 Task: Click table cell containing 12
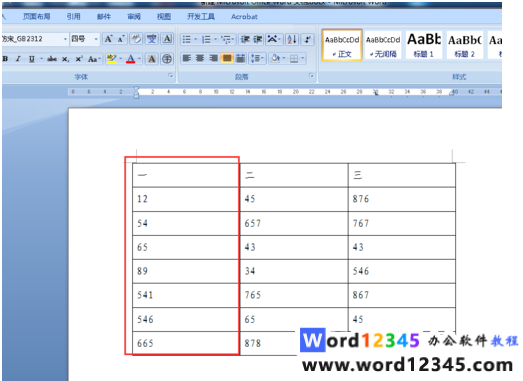[x=186, y=199]
